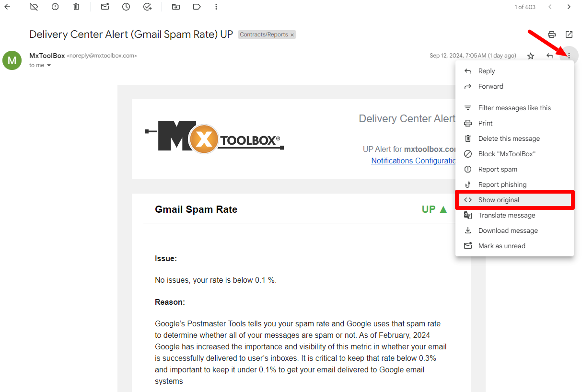Go to the next email with right chevron
Image resolution: width=582 pixels, height=392 pixels.
569,7
